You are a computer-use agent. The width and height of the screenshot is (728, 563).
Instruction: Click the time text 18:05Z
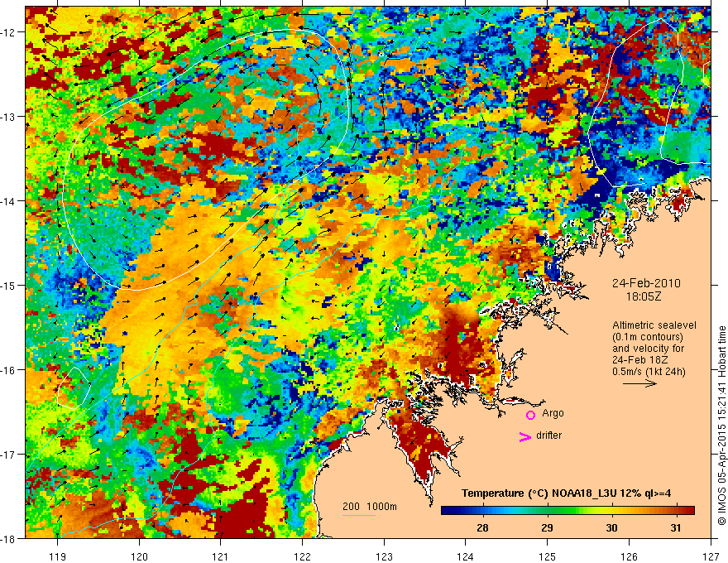pyautogui.click(x=643, y=297)
